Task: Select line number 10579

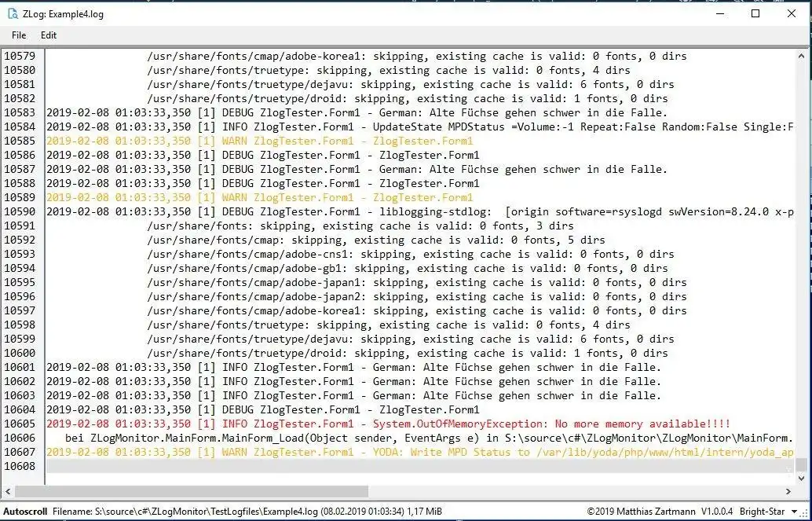Action: click(20, 56)
